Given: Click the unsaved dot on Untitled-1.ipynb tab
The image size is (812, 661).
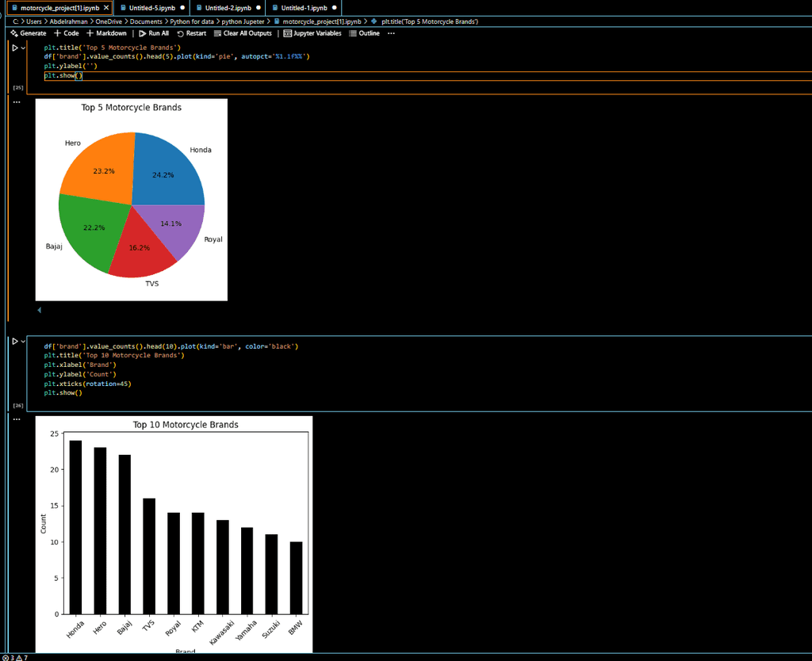Looking at the screenshot, I should 335,8.
